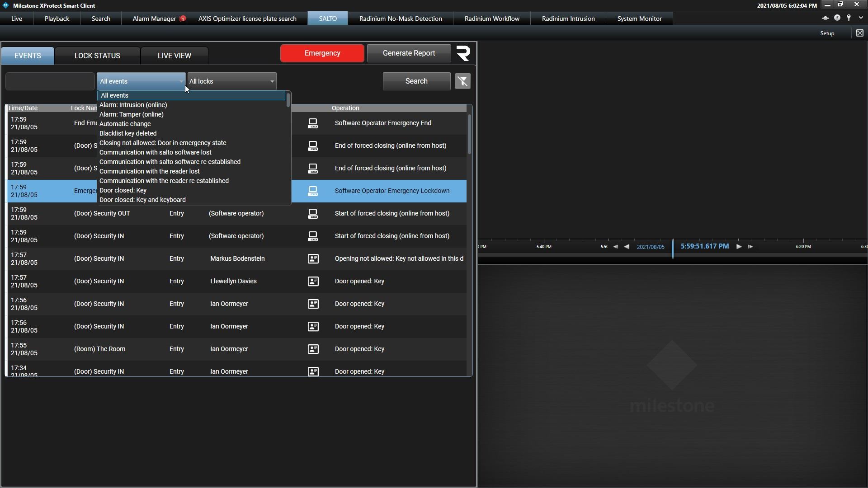Click the events dropdown list scrollbar
Screen dimensions: 868x488
tap(288, 100)
